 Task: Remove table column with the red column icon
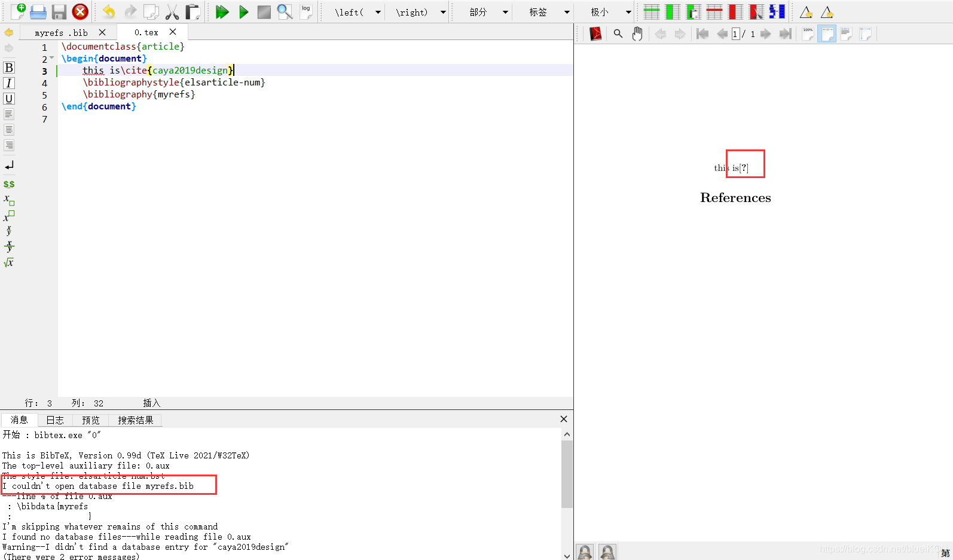point(735,11)
